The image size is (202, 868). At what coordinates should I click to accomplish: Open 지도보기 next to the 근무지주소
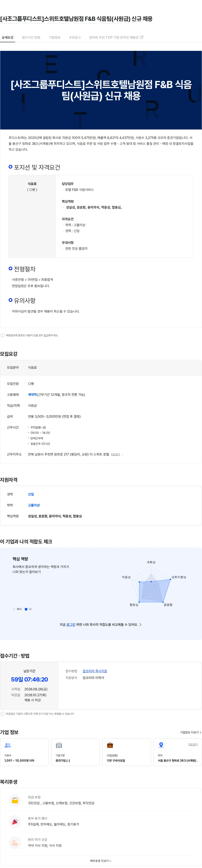115,454
